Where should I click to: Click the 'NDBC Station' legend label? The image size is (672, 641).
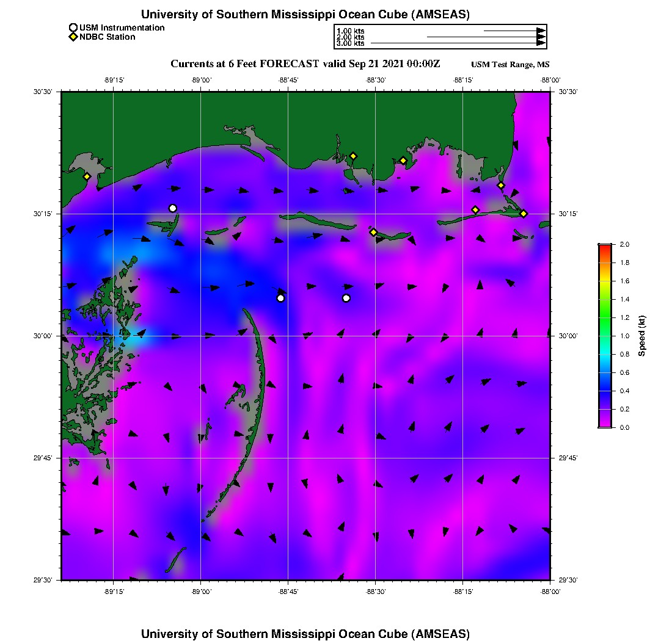click(x=108, y=37)
